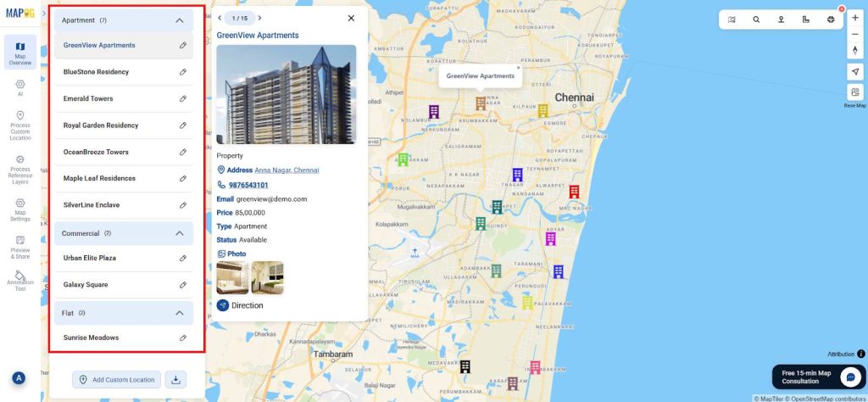
Task: Select the location pin tool in toolbar
Action: [781, 20]
